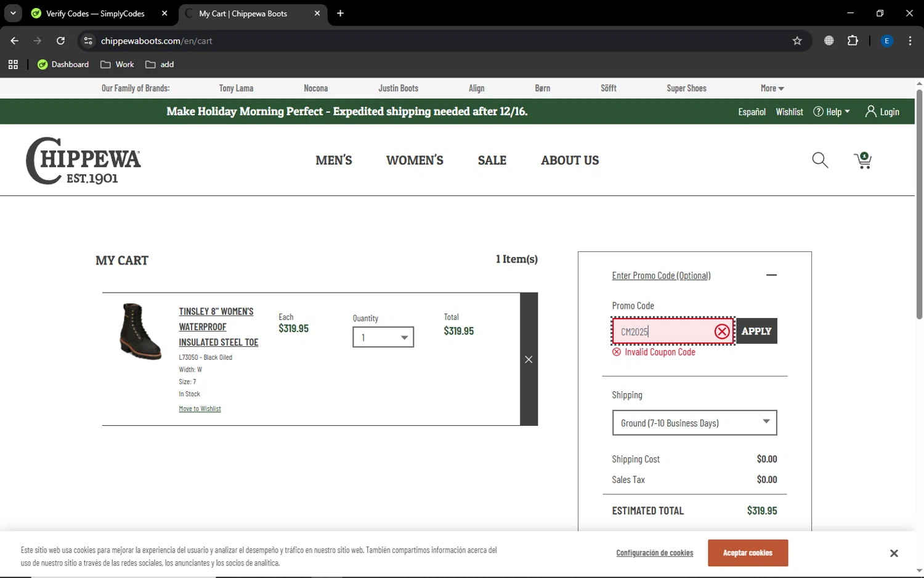The image size is (924, 578).
Task: Clear the promo code field with red X icon
Action: point(722,332)
